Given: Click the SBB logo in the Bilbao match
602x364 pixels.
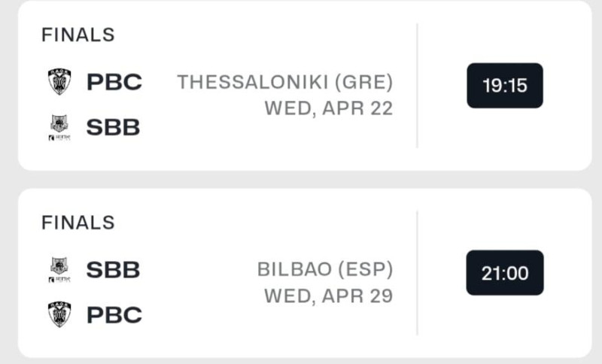Looking at the screenshot, I should click(x=59, y=268).
